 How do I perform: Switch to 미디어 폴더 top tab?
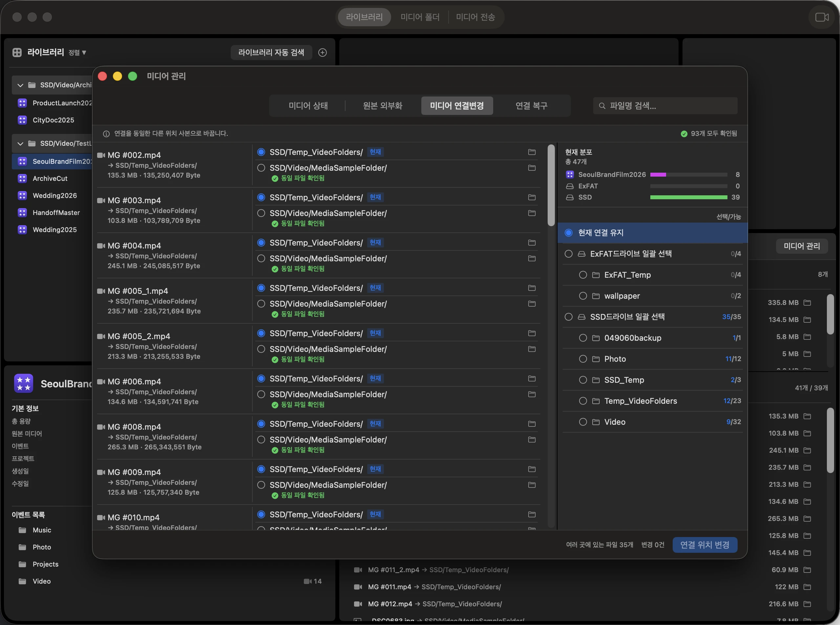[x=420, y=17]
